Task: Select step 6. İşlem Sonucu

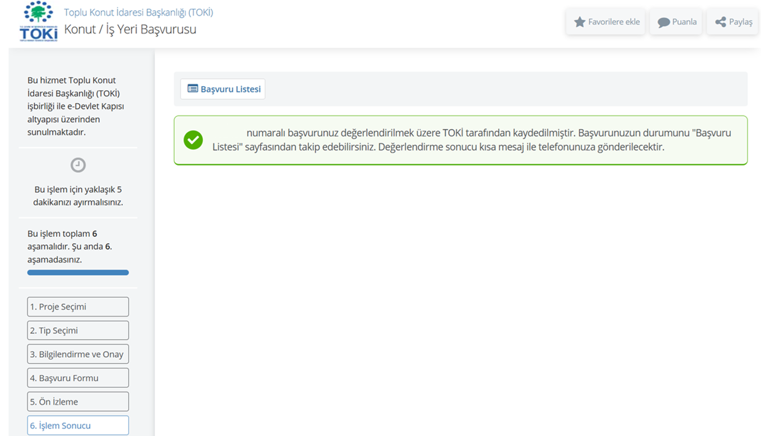Action: coord(78,425)
